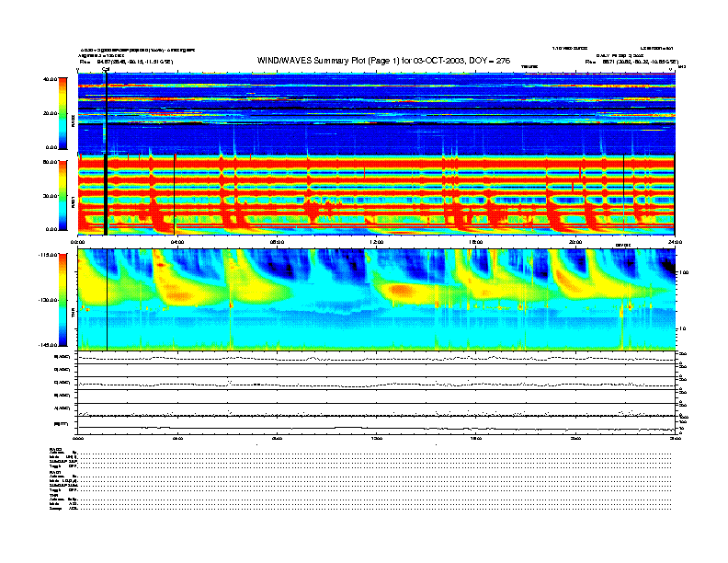
Task: Click the Cal marker label above RAD2
Action: [106, 70]
